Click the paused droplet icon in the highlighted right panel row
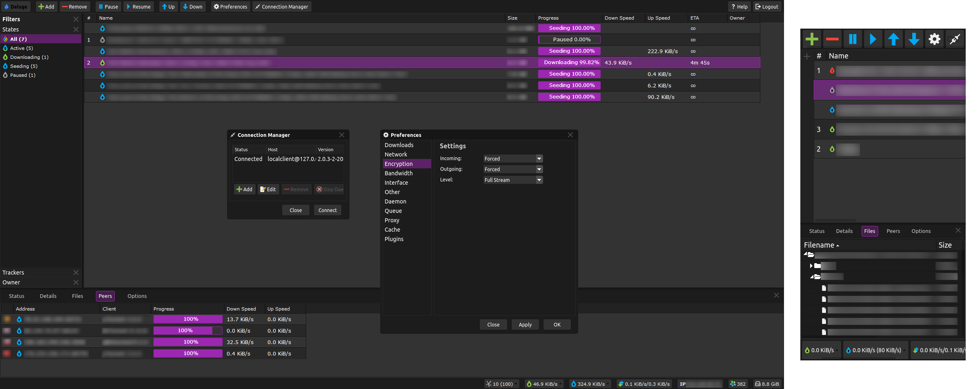980x389 pixels. [832, 90]
